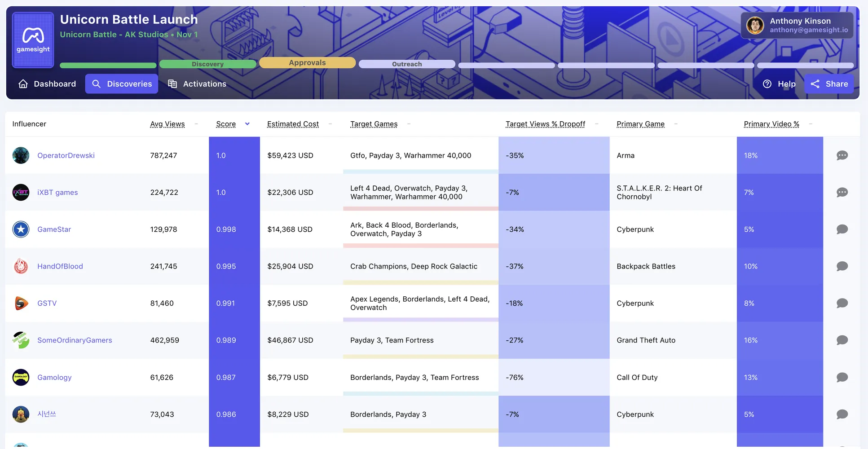This screenshot has width=868, height=449.
Task: Click the 18% primary video cell
Action: [780, 155]
